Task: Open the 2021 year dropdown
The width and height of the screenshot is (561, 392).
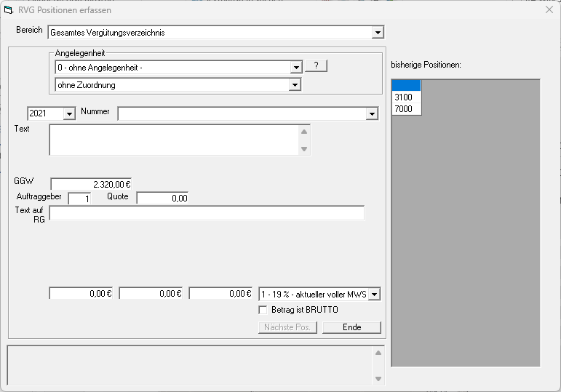Action: click(69, 113)
